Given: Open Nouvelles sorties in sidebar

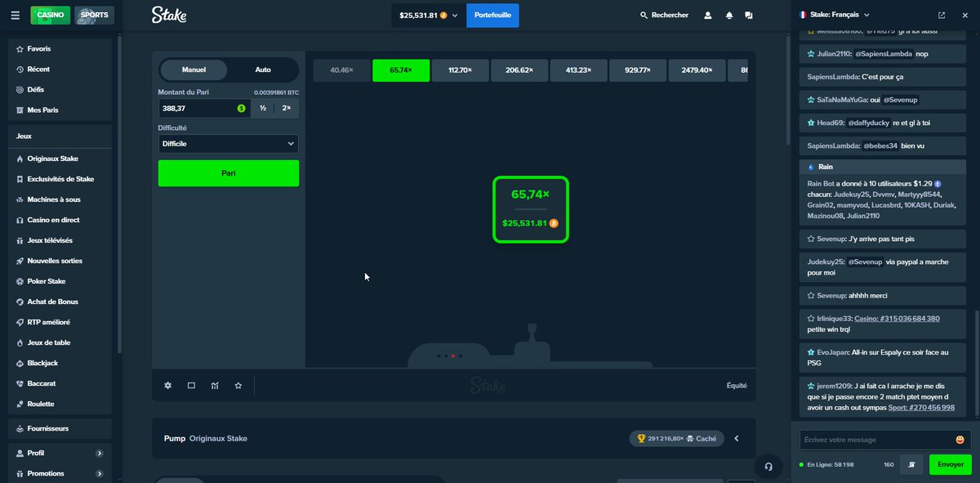Looking at the screenshot, I should (x=60, y=261).
